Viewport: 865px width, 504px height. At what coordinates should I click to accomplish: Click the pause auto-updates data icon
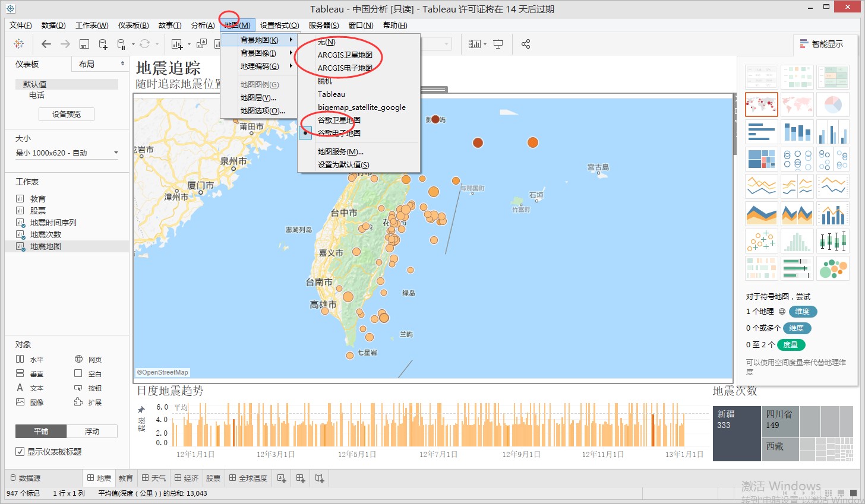point(121,44)
